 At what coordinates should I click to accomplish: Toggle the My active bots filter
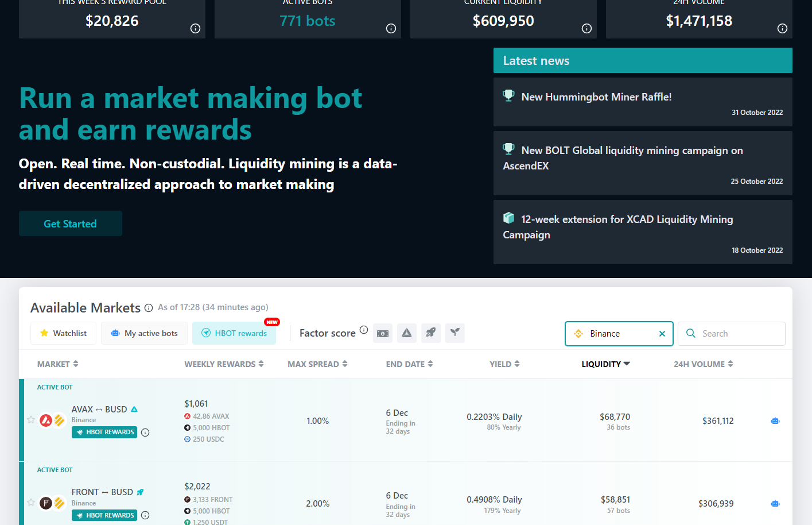point(144,333)
